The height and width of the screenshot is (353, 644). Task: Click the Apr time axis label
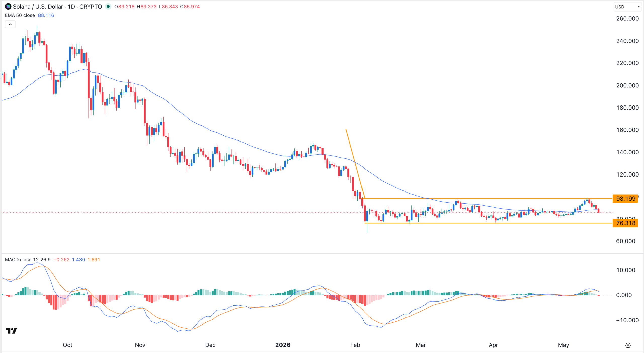[493, 345]
